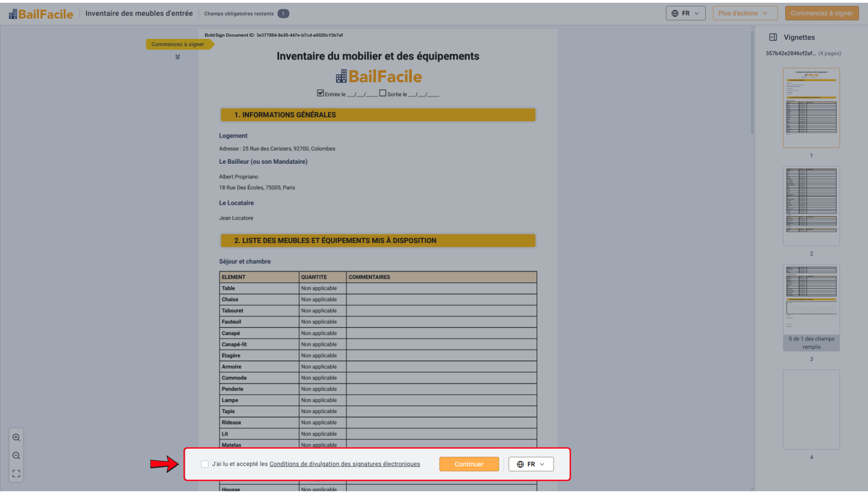The image size is (868, 494).
Task: Click the 'Rideaux' row label
Action: 231,423
